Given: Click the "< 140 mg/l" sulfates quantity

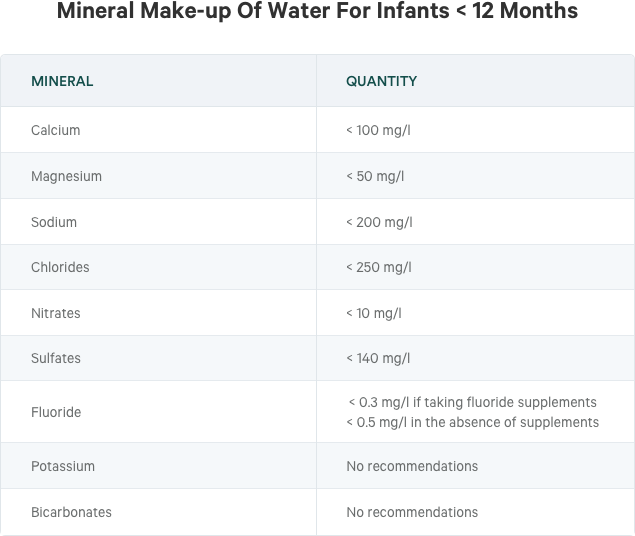Looking at the screenshot, I should [x=378, y=358].
